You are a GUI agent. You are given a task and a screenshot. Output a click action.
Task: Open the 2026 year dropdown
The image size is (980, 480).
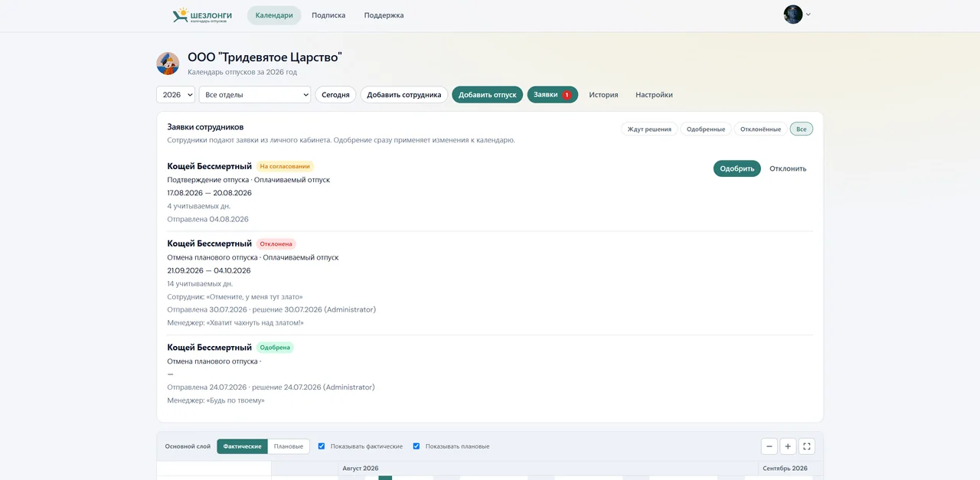coord(176,95)
